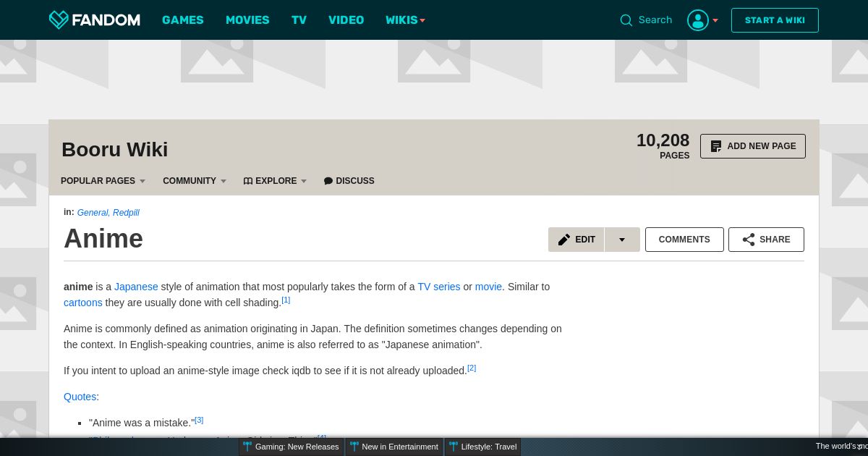Open footnote reference 2

[472, 368]
